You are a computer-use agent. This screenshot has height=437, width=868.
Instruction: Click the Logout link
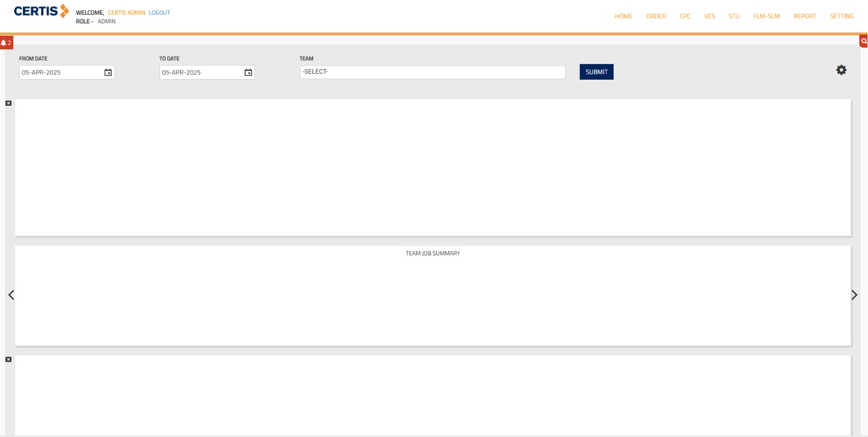point(159,12)
